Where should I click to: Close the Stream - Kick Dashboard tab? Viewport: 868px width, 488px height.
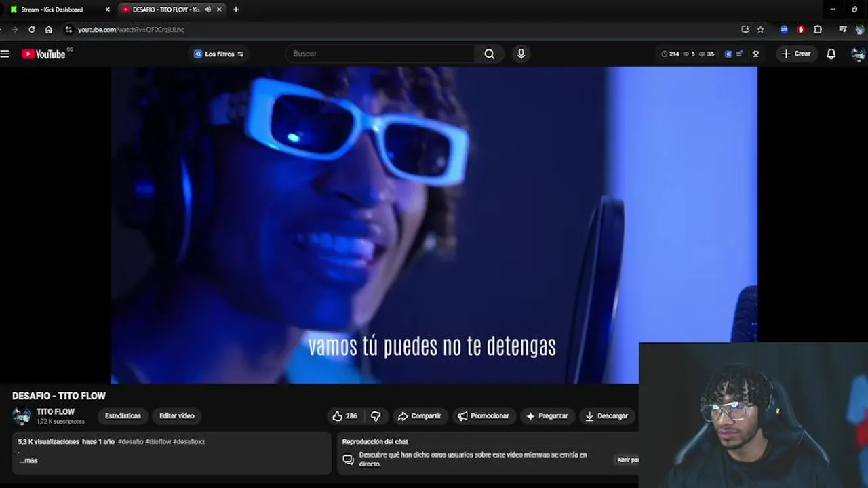(107, 9)
